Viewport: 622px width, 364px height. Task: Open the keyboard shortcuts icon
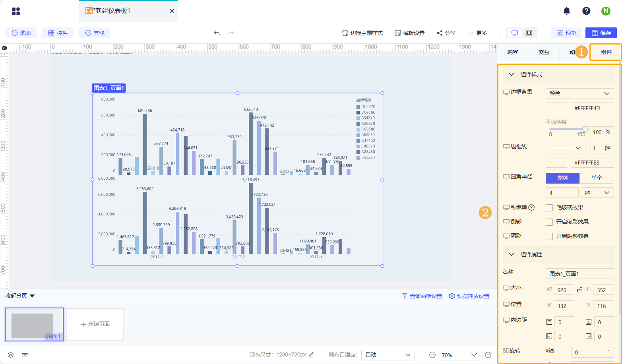[25, 355]
